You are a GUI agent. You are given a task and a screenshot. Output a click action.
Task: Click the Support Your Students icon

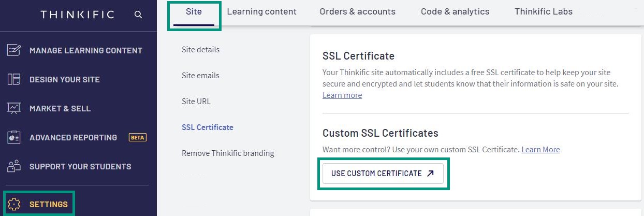point(13,166)
